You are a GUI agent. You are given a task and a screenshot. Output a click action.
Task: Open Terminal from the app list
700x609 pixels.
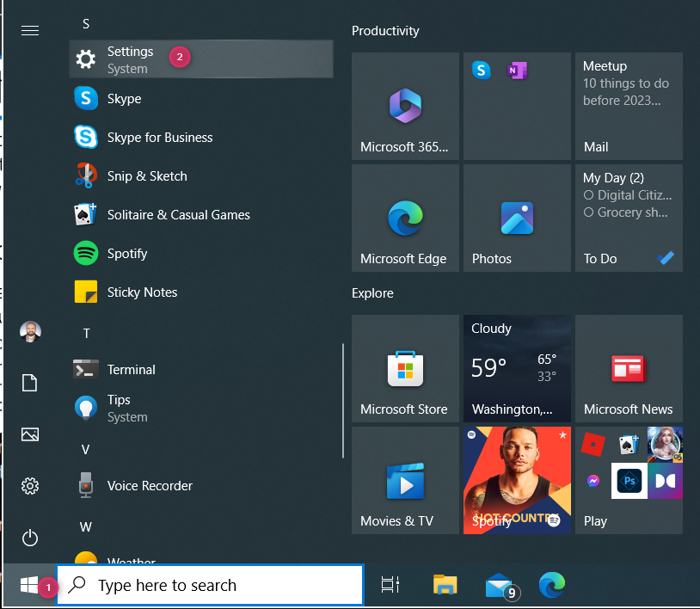coord(131,369)
